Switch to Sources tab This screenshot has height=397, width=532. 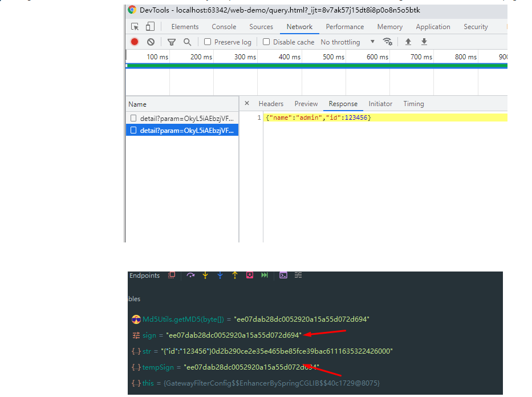coord(261,27)
